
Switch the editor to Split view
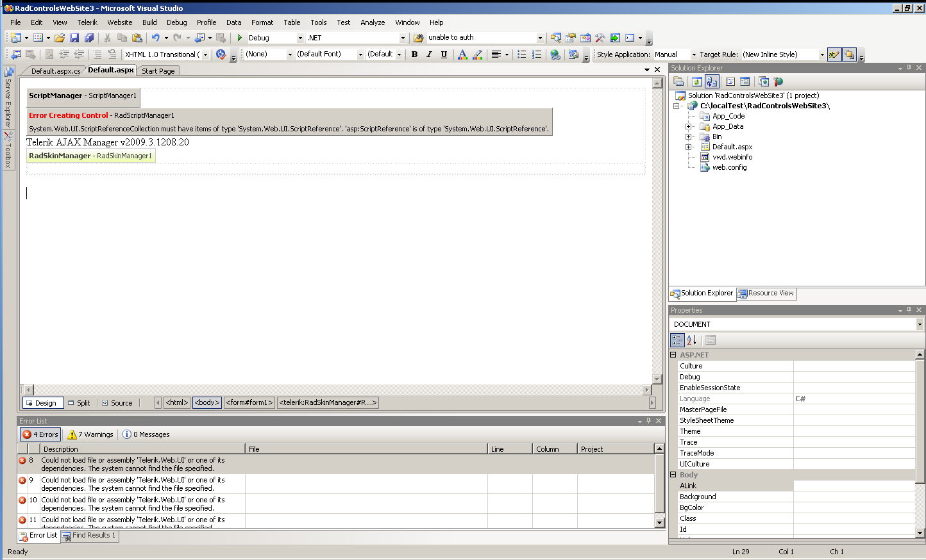(x=80, y=403)
